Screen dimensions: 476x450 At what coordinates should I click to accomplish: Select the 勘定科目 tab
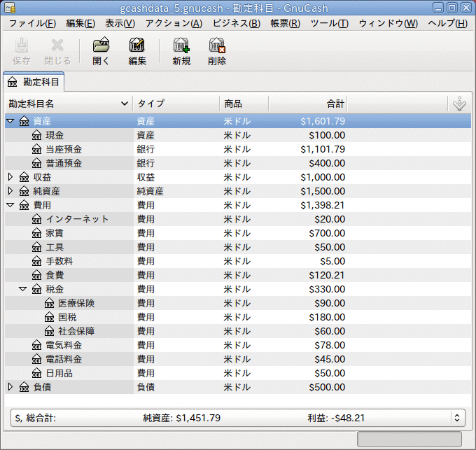tap(34, 82)
